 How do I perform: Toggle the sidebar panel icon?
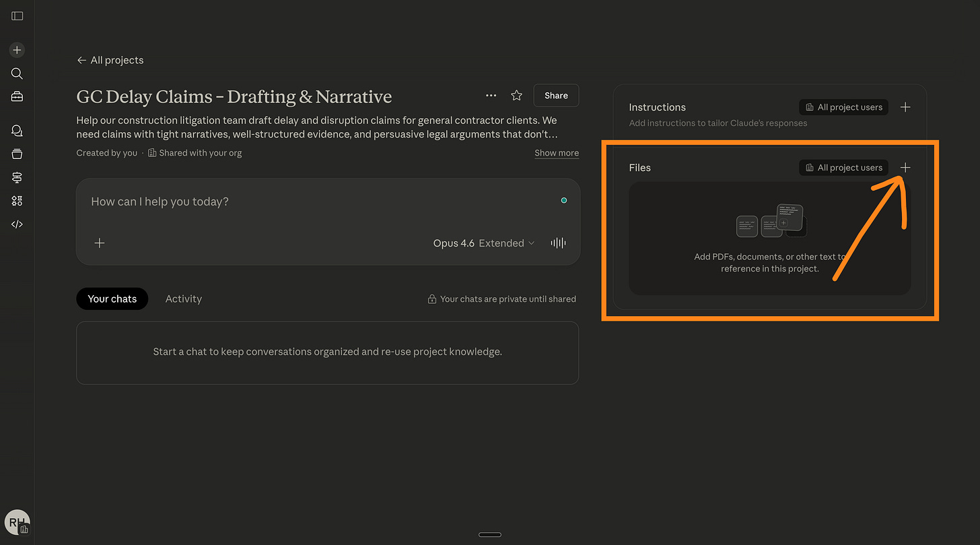pyautogui.click(x=17, y=15)
